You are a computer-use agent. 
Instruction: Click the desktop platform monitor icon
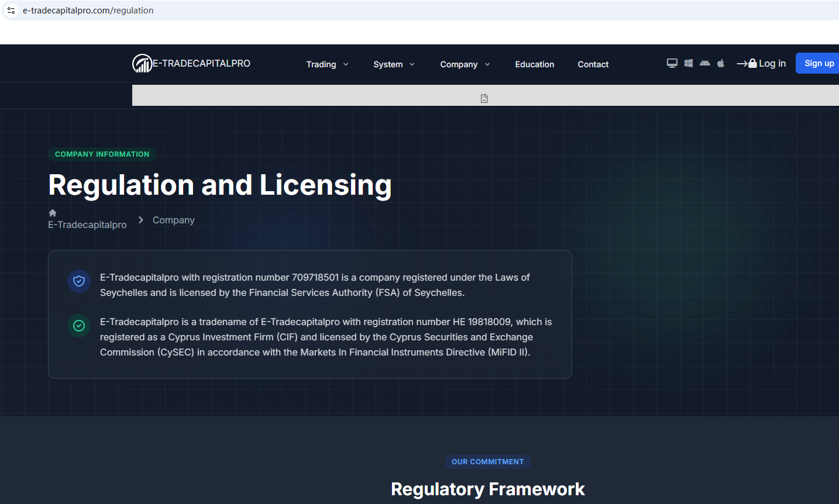(x=672, y=63)
